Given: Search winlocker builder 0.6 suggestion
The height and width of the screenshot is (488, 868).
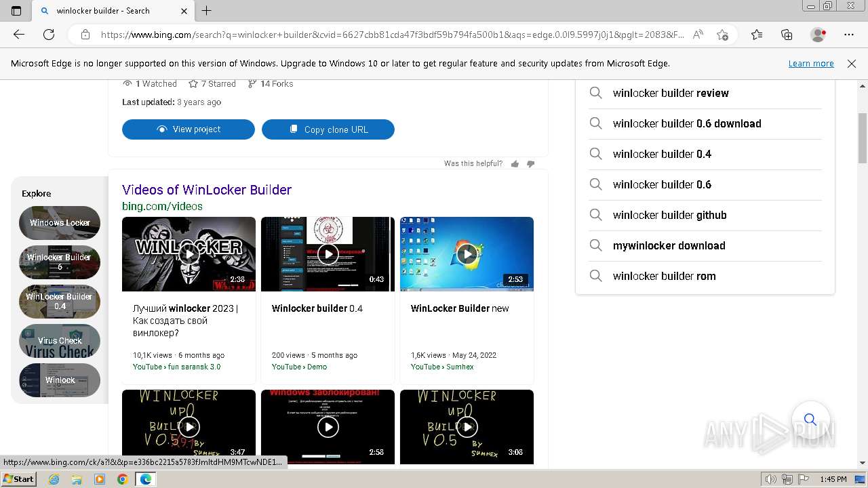Looking at the screenshot, I should (705, 185).
